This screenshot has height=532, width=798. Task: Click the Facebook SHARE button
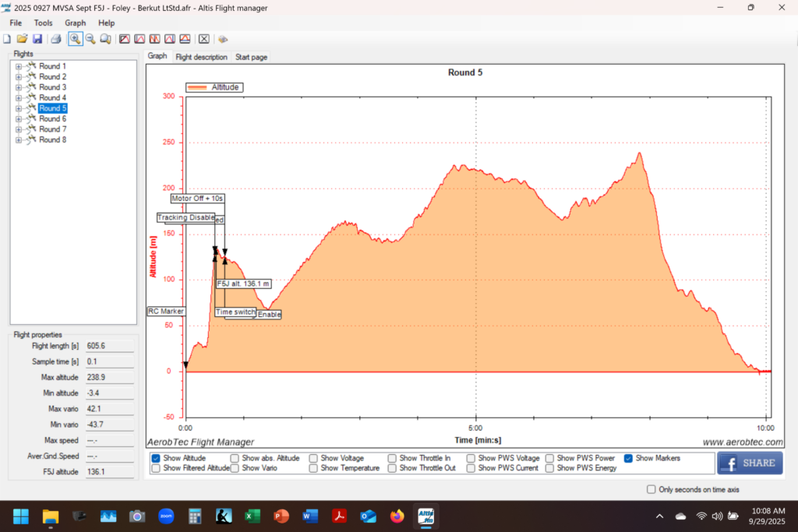click(x=749, y=463)
